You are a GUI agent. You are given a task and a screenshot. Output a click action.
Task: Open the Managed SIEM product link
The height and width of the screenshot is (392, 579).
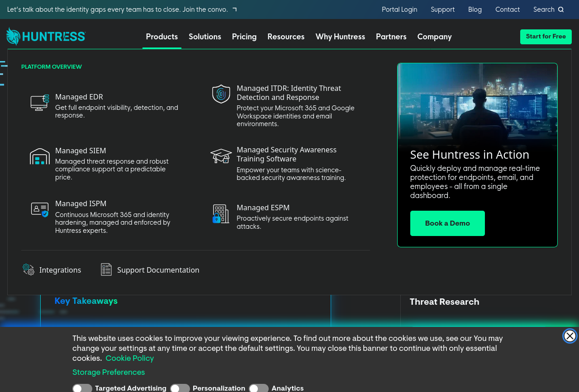[x=81, y=151]
